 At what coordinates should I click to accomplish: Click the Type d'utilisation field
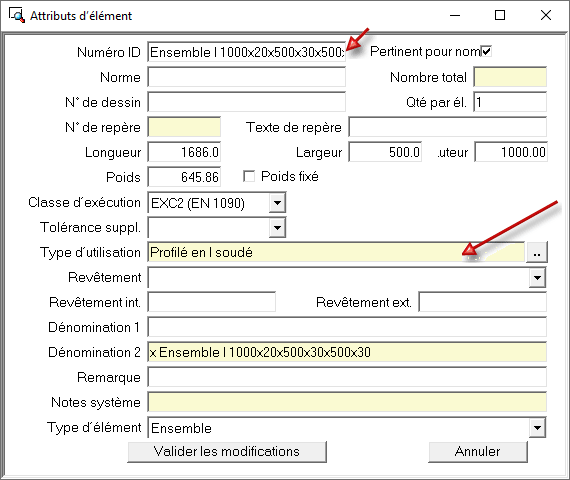pos(336,252)
